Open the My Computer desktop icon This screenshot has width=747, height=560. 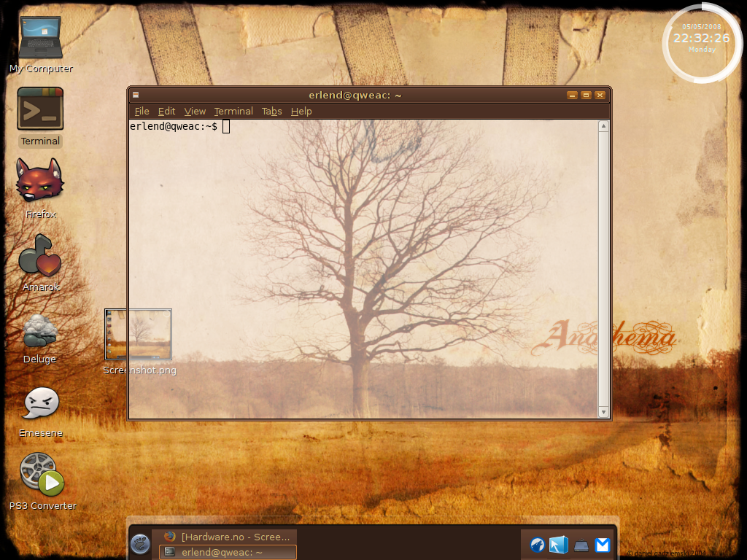click(40, 38)
